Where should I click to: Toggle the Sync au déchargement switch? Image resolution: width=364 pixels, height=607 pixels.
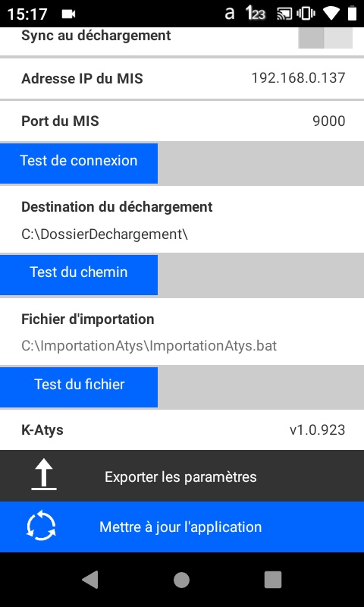click(325, 37)
